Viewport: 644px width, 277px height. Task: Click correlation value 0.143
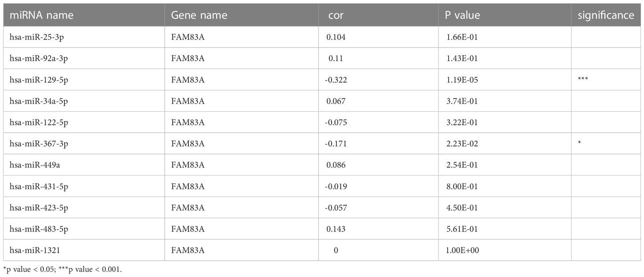336,229
